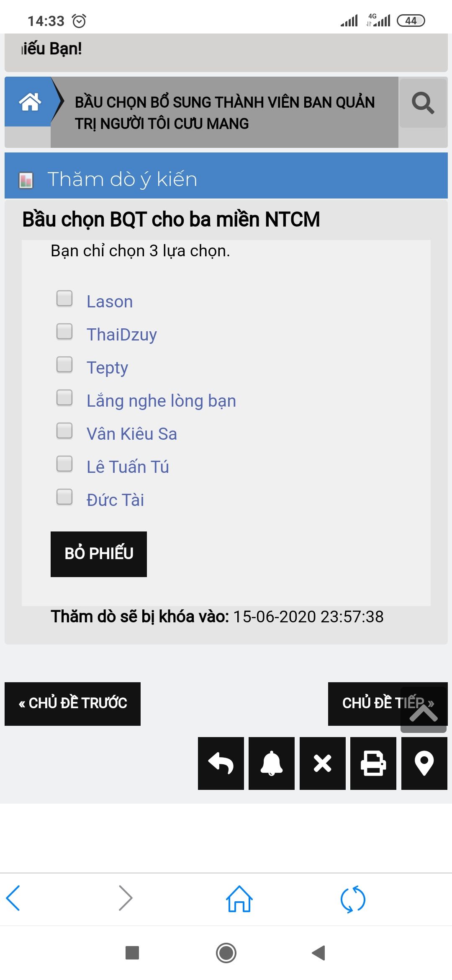Go to CHỦ ĐỀ TRƯỚC previous topic

72,704
